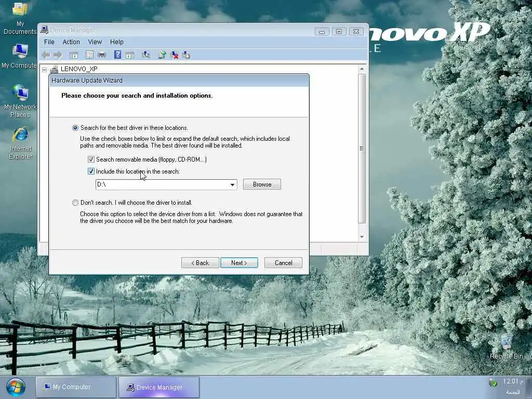Click the Next button in wizard
The image size is (532, 399).
pyautogui.click(x=239, y=262)
